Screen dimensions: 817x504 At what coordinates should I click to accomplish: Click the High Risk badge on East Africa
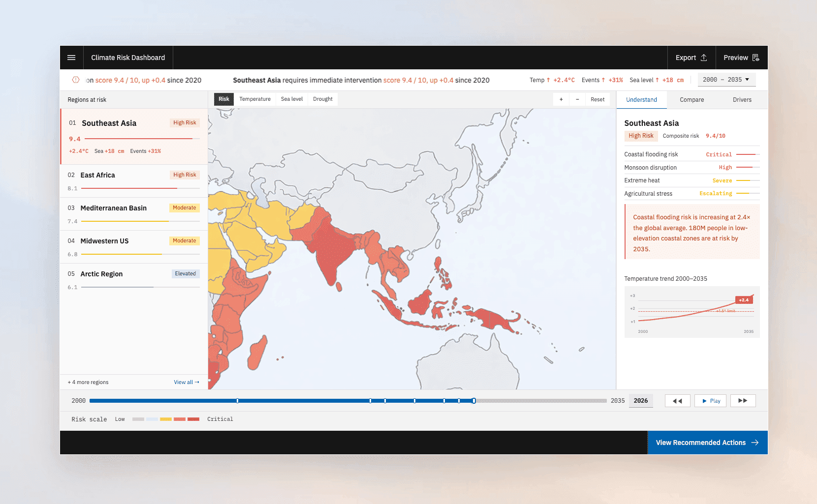[x=185, y=175]
